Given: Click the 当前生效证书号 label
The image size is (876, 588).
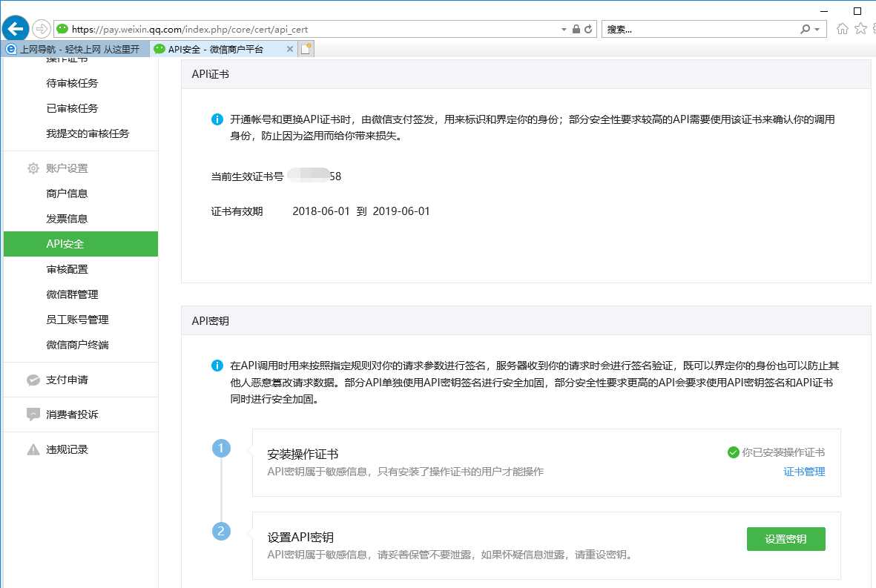Looking at the screenshot, I should click(x=247, y=176).
